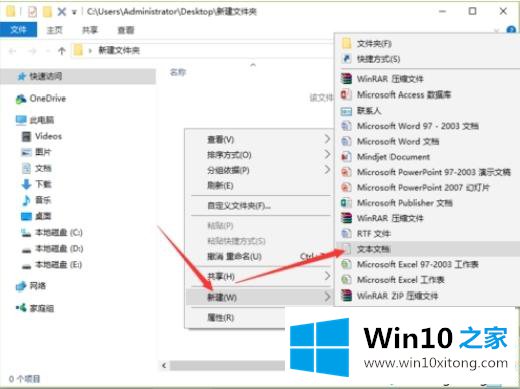
Task: Click the 音乐 music note icon
Action: coord(26,200)
